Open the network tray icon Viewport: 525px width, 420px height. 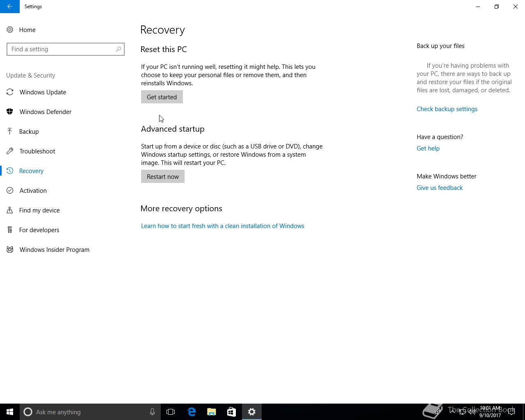tap(462, 412)
